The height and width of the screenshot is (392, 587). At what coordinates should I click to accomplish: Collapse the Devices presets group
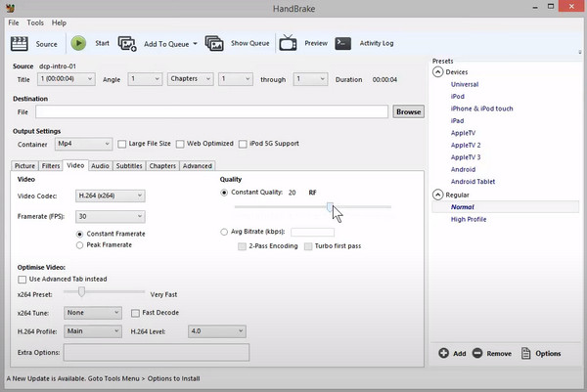[x=437, y=71]
